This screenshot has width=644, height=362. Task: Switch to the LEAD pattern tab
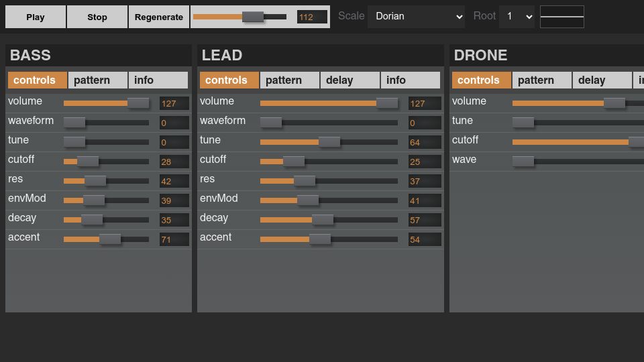[x=290, y=80]
